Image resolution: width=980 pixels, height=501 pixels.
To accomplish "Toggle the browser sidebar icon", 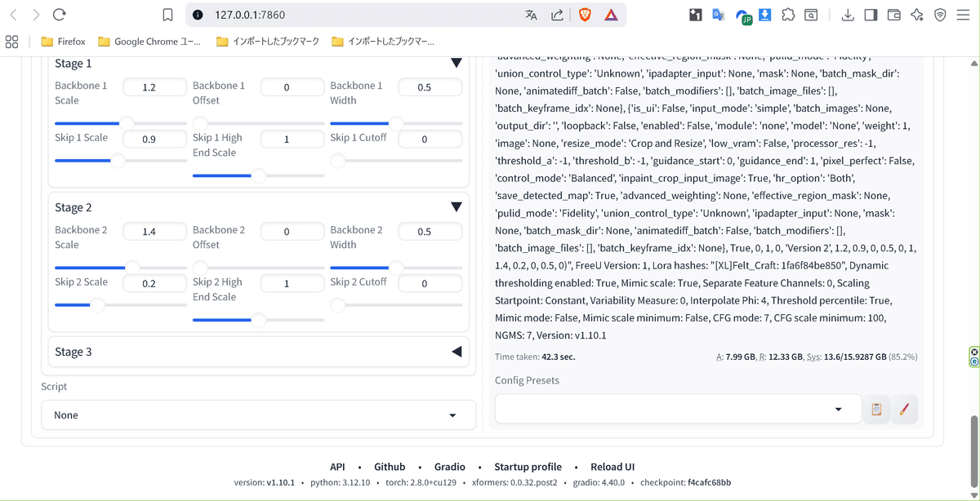I will pos(871,14).
